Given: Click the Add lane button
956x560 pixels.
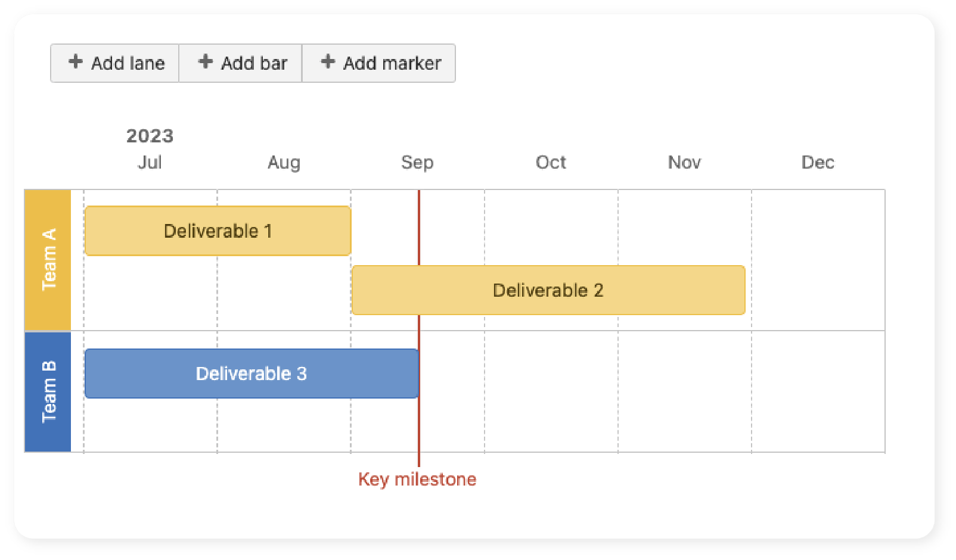Looking at the screenshot, I should 114,62.
